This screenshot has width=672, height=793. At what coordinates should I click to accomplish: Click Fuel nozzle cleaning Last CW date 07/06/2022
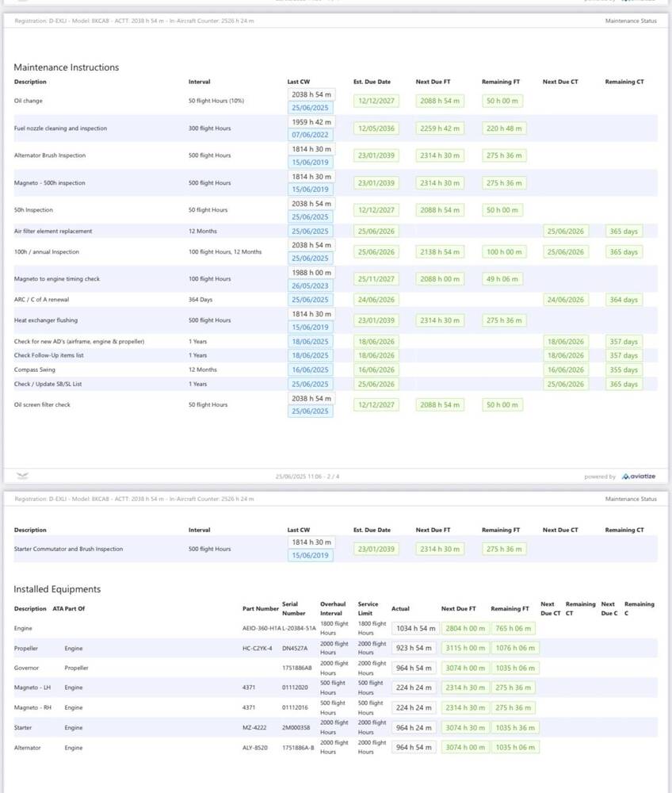[311, 135]
